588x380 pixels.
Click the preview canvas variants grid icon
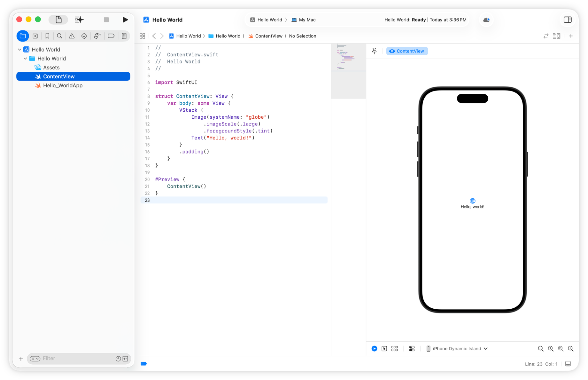point(394,348)
